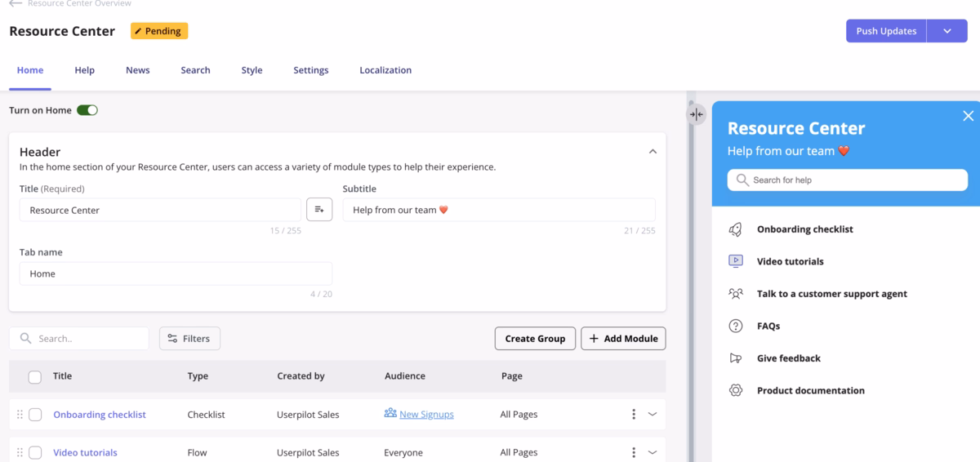The width and height of the screenshot is (980, 462).
Task: Click the rocket icon beside Onboarding checklist
Action: 736,229
